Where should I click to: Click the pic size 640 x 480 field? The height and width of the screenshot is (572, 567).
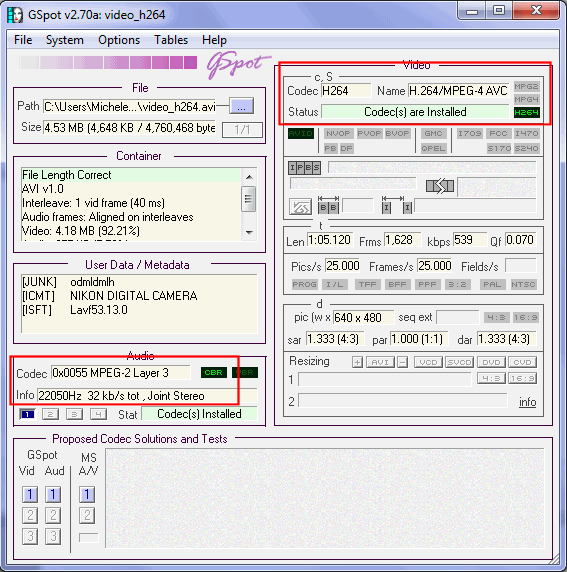(x=363, y=317)
